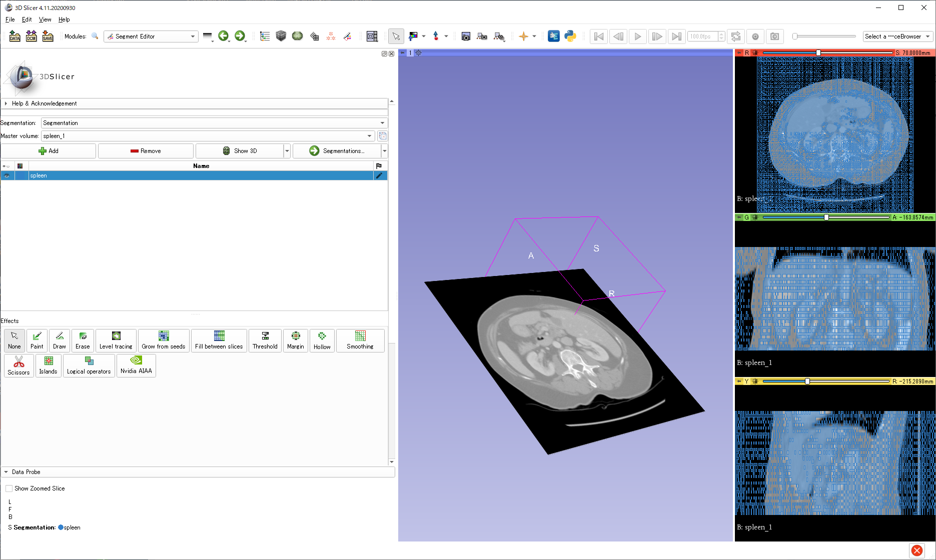Click the Add segment button
Viewport: 936px width, 560px height.
(49, 151)
